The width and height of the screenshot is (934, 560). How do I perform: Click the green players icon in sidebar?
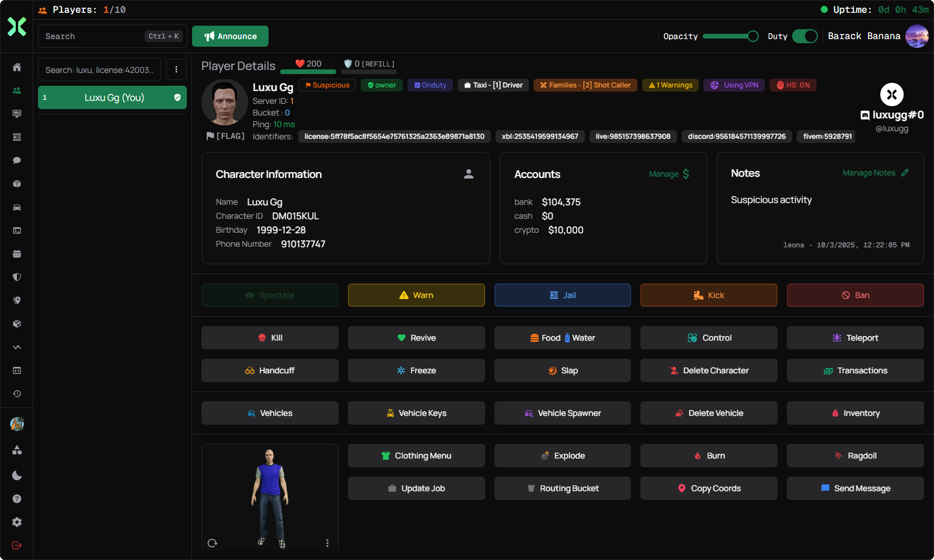[17, 90]
